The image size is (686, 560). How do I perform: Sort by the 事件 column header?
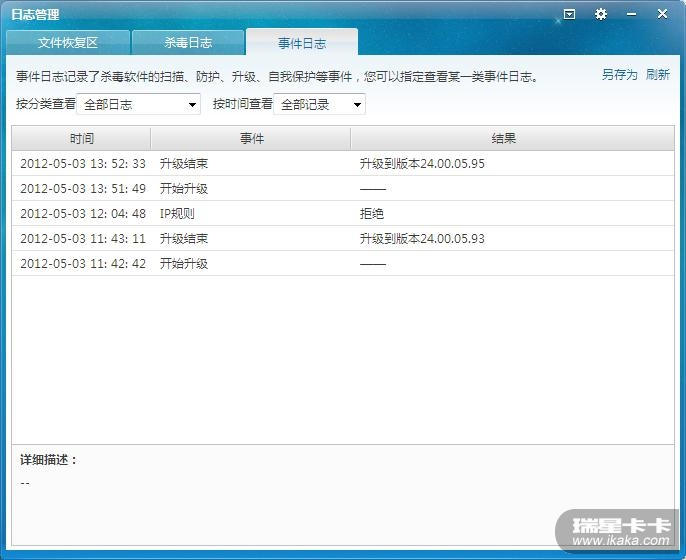click(x=251, y=139)
